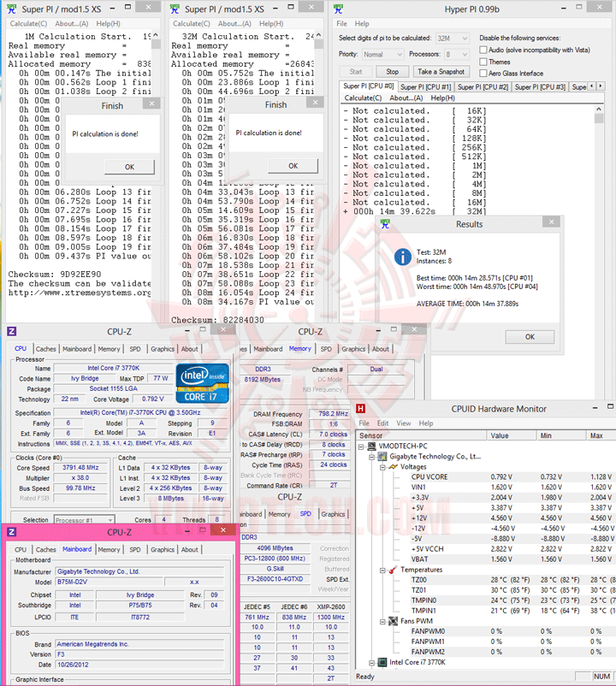Image resolution: width=616 pixels, height=686 pixels.
Task: Open the Priority Normal dropdown
Action: [382, 54]
